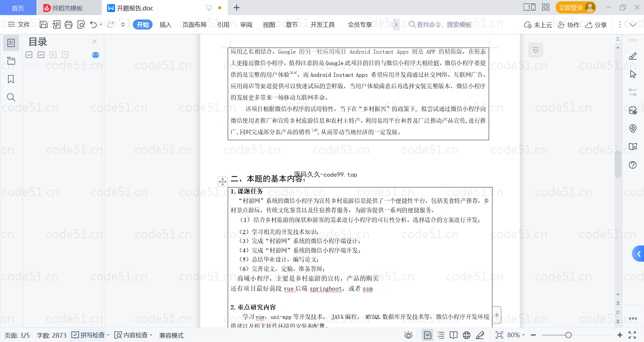Screen dimensions: 644x342
Task: Select the 视图 ribbon tab
Action: pyautogui.click(x=269, y=24)
